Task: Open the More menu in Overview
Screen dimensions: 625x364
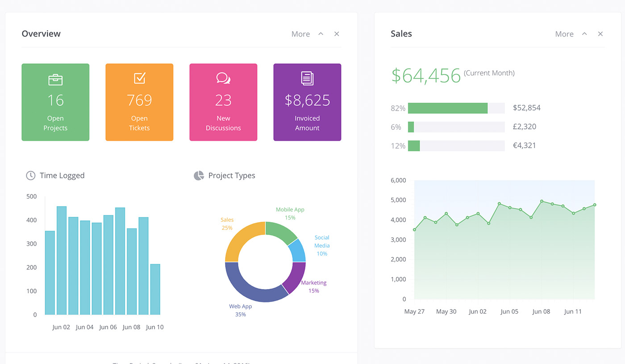Action: pos(300,34)
